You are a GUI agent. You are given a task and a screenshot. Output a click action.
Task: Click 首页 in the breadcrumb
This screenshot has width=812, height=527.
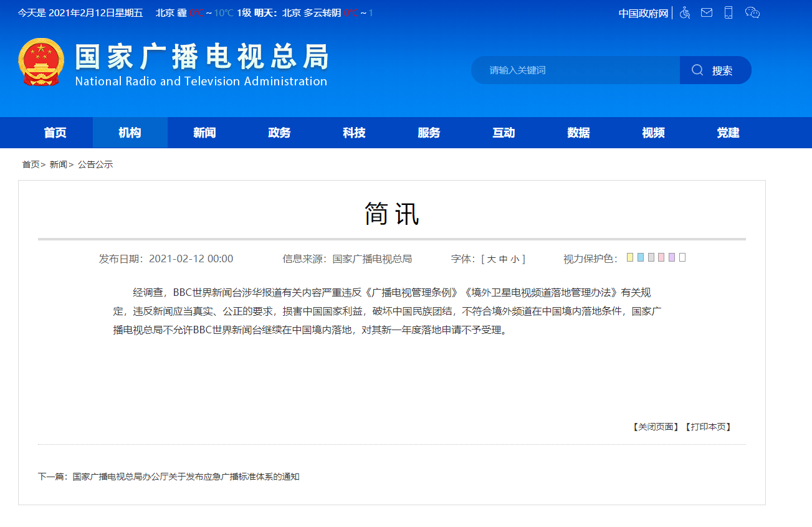pos(31,164)
